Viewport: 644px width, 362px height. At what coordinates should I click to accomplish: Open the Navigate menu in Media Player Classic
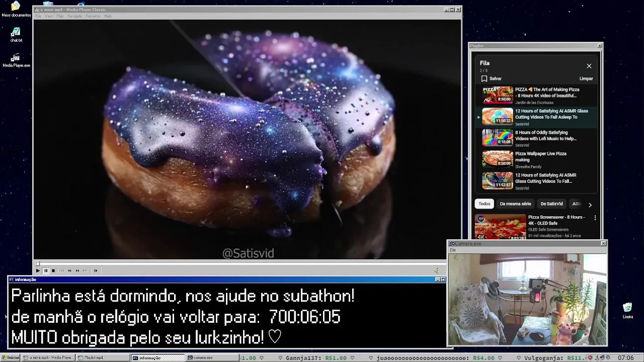point(74,16)
